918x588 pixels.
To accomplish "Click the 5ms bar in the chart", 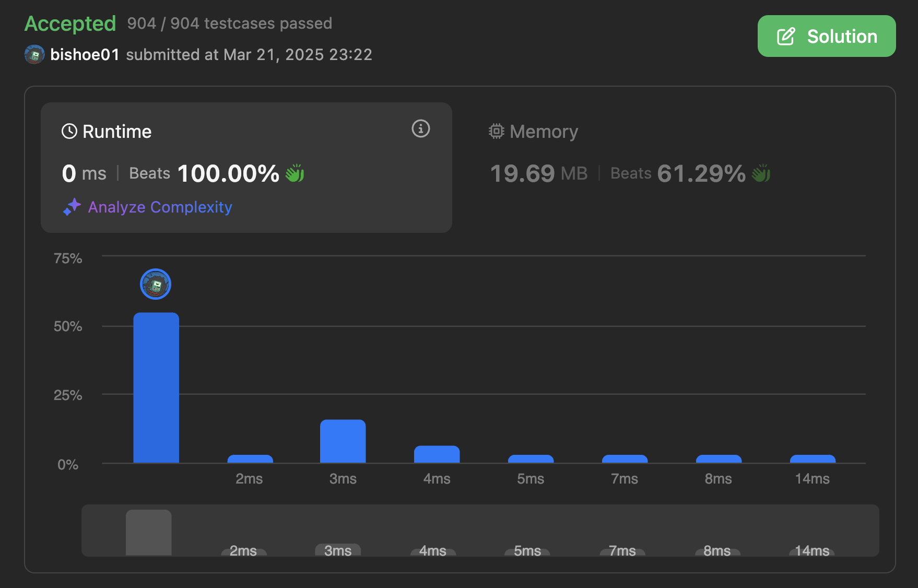I will [531, 459].
